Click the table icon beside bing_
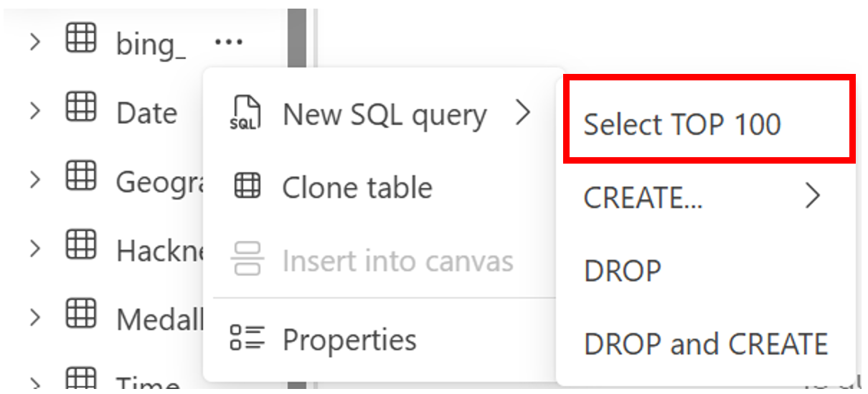The height and width of the screenshot is (394, 868). pos(80,38)
